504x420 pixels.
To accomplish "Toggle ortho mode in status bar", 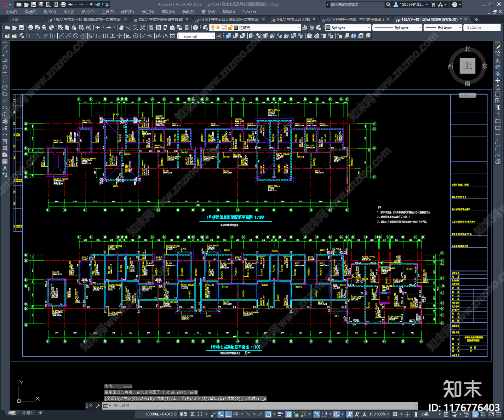I will point(228,414).
